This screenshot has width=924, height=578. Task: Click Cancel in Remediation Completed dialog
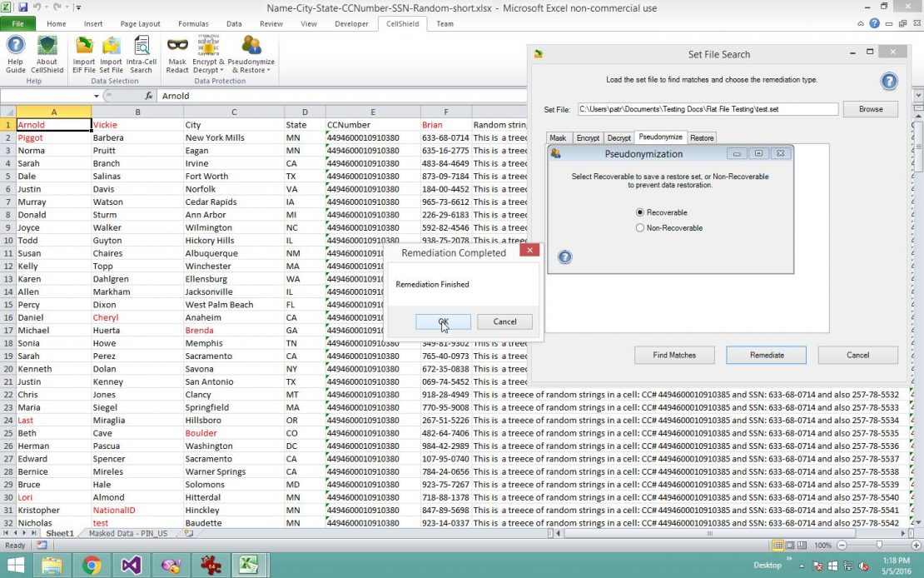[x=504, y=321]
